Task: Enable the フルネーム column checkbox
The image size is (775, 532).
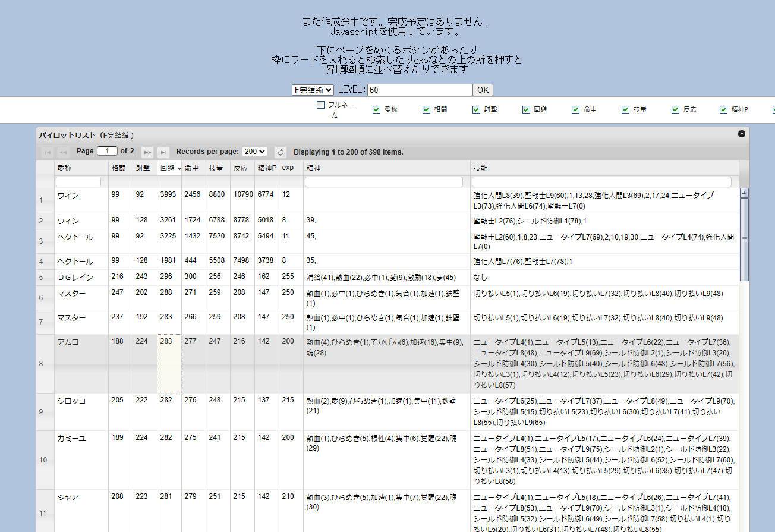Action: [x=321, y=105]
